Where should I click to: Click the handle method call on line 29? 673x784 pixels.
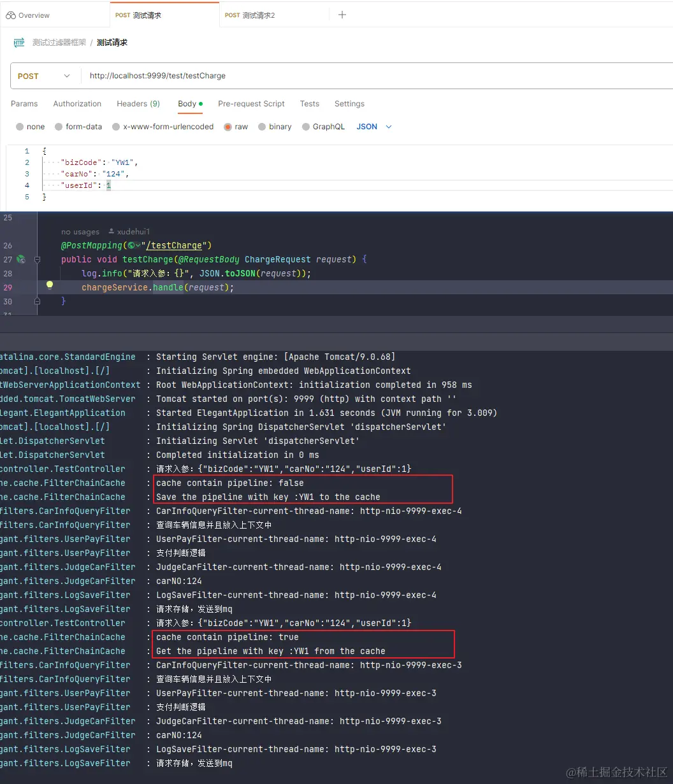pos(168,287)
